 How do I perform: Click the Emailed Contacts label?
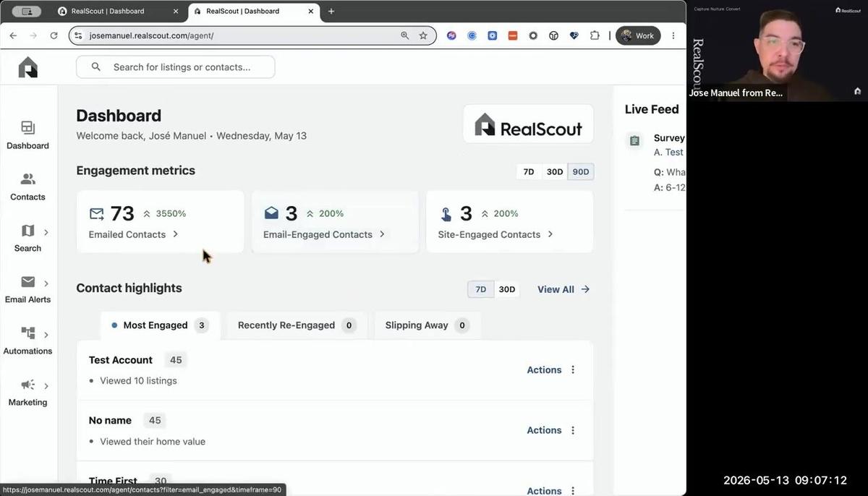(x=127, y=234)
